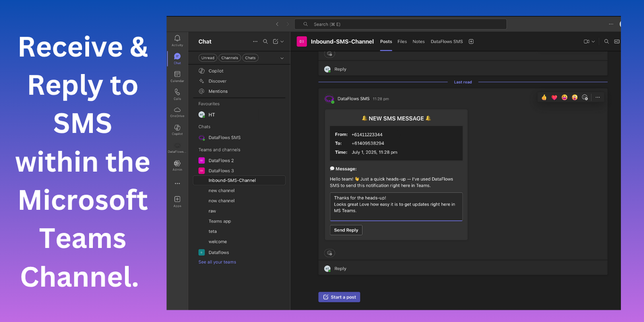Toggle the Channels filter chip
This screenshot has height=322, width=644.
point(230,57)
